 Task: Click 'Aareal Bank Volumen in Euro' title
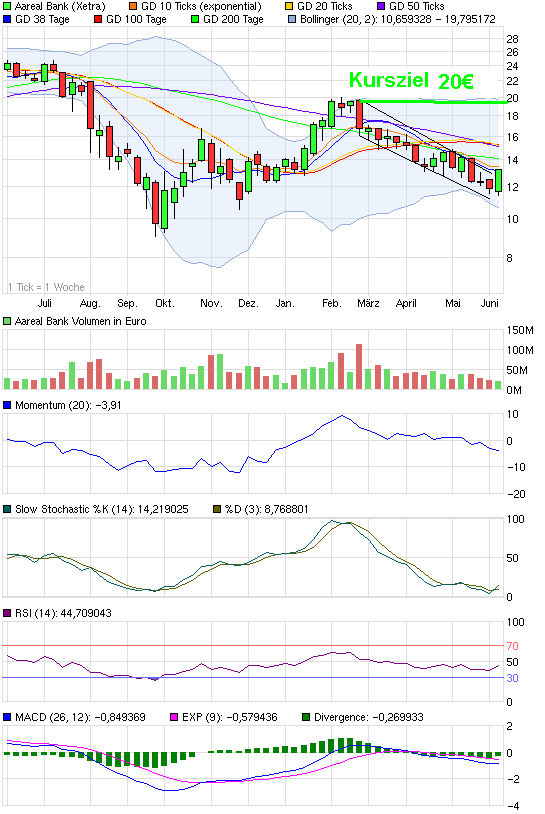[x=80, y=321]
